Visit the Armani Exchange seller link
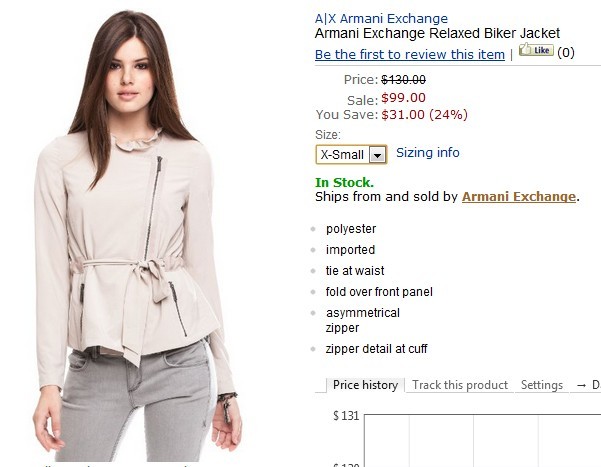Viewport: 601px width, 467px height. tap(519, 197)
